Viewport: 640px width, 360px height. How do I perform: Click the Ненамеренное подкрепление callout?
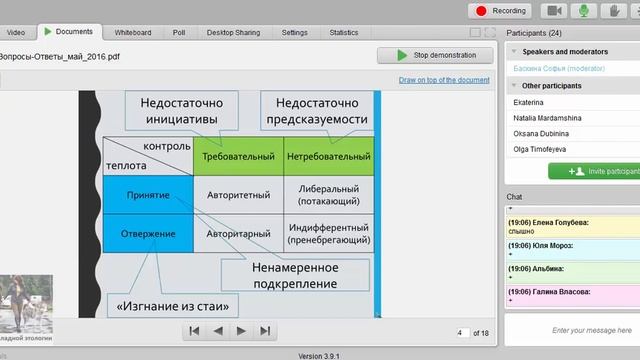click(295, 275)
